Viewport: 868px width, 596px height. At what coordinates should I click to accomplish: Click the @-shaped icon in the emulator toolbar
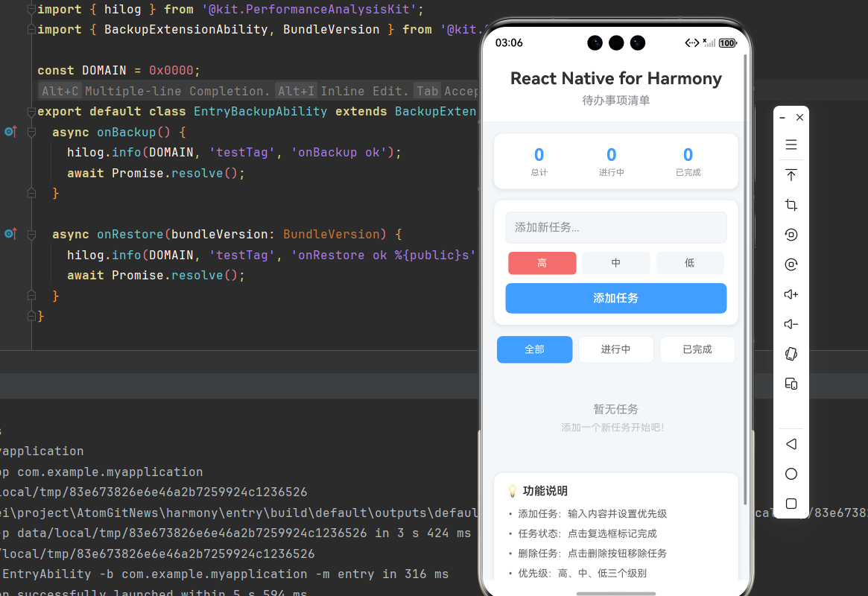coord(791,264)
